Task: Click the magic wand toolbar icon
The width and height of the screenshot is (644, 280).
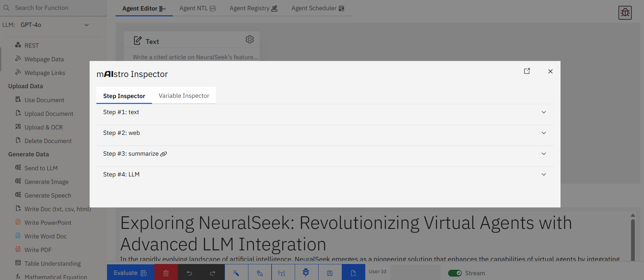Action: coord(236,273)
